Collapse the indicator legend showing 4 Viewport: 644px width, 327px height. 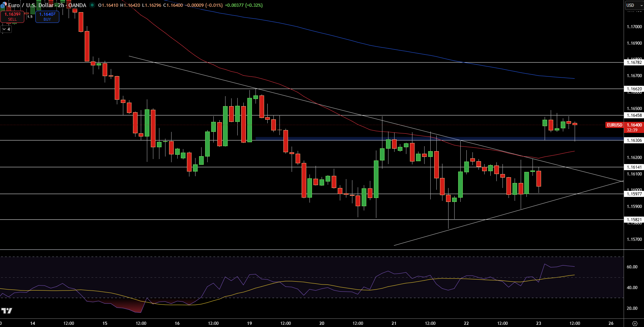tap(6, 29)
